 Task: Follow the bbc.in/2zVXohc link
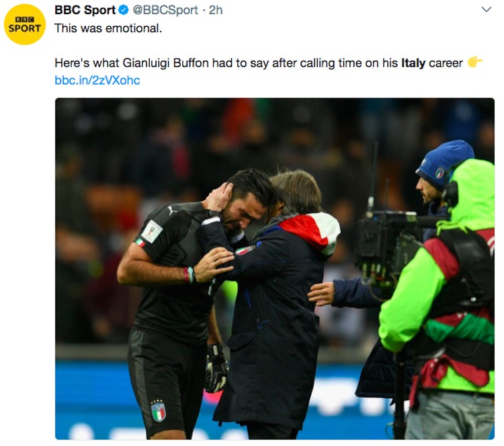pos(97,80)
